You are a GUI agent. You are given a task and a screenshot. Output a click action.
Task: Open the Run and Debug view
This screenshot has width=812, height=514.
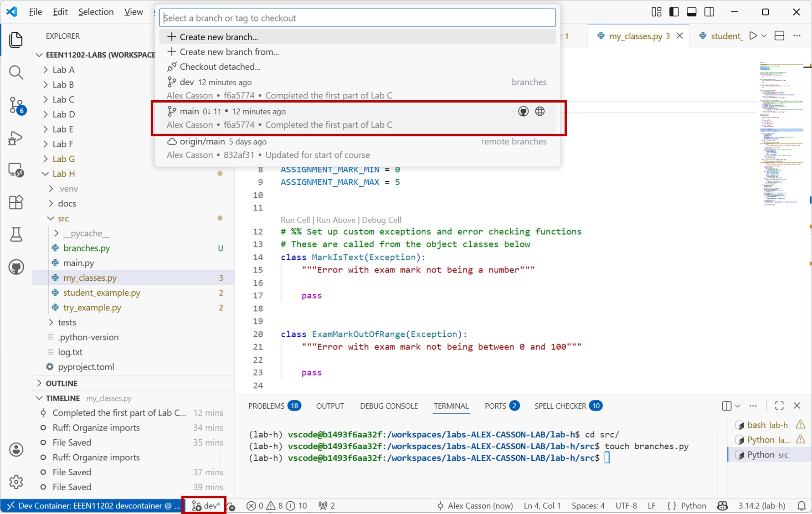tap(16, 138)
